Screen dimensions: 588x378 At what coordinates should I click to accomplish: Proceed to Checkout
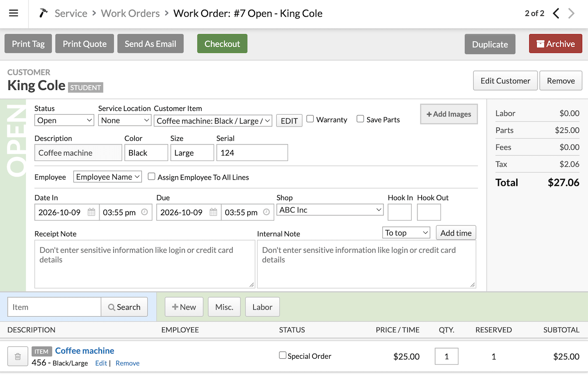pyautogui.click(x=222, y=44)
